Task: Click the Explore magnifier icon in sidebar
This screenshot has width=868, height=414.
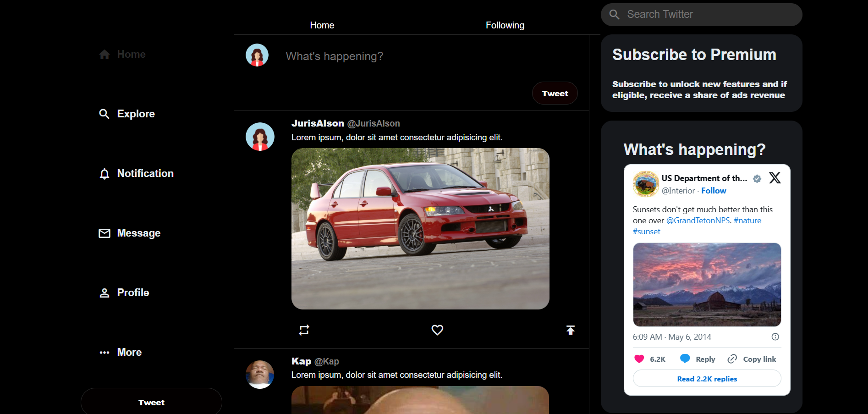Action: coord(104,114)
